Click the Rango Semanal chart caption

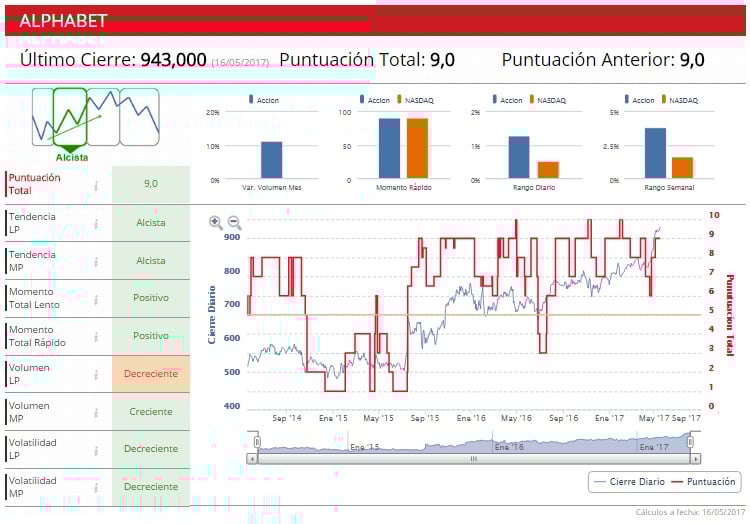tap(669, 187)
